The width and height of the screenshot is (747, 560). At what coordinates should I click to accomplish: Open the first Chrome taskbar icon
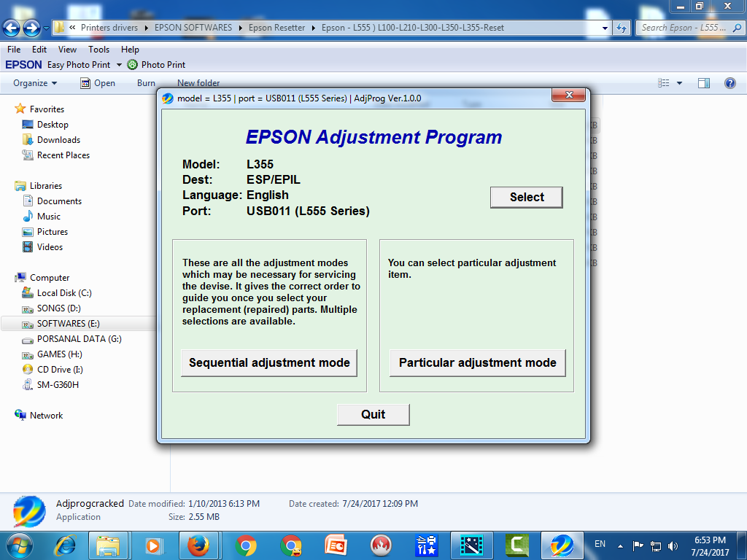pos(246,545)
